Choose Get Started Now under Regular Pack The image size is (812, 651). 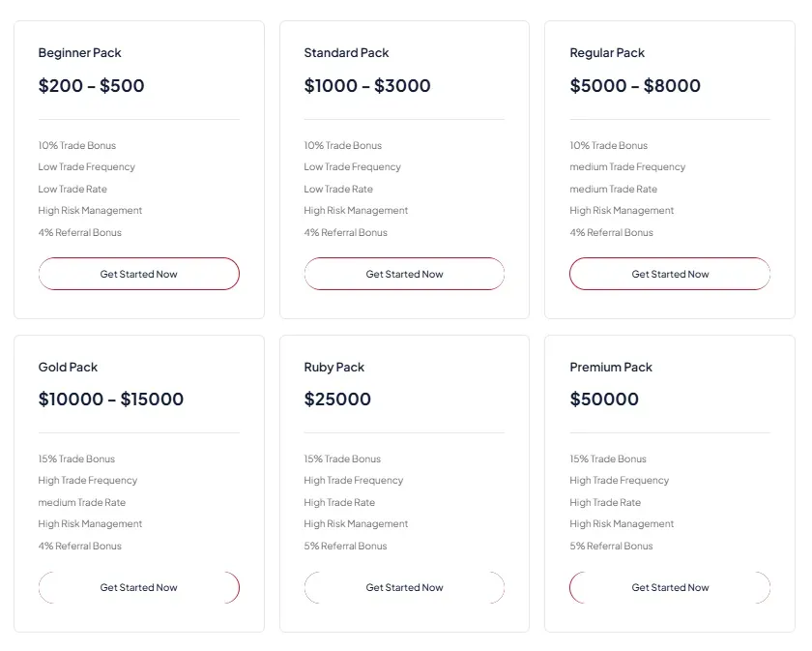[x=670, y=274]
